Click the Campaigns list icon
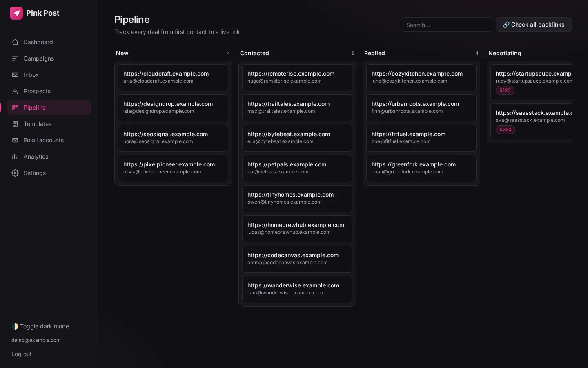588x368 pixels. pos(15,58)
